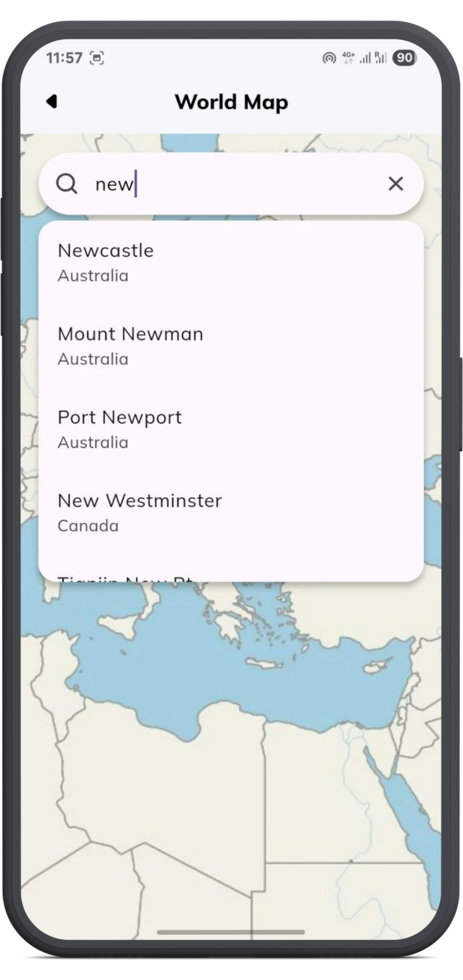Tap the 4G+ network indicator
463x980 pixels.
point(348,58)
